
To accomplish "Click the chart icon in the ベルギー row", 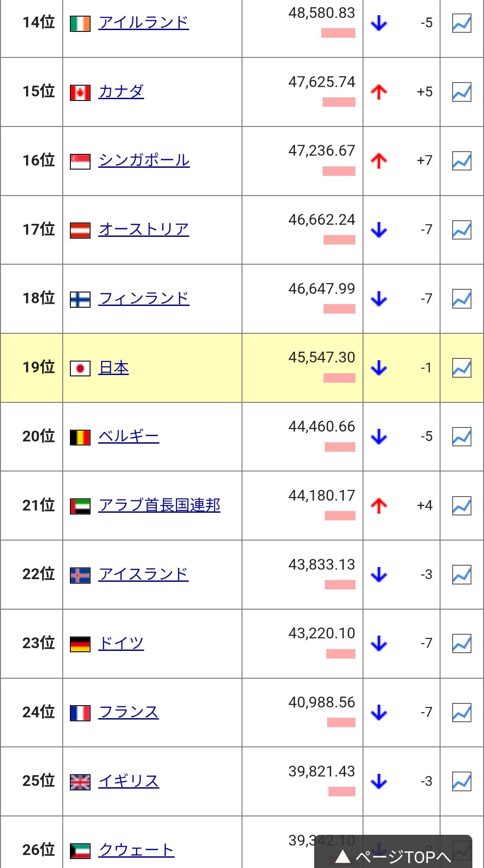I will pos(462,436).
